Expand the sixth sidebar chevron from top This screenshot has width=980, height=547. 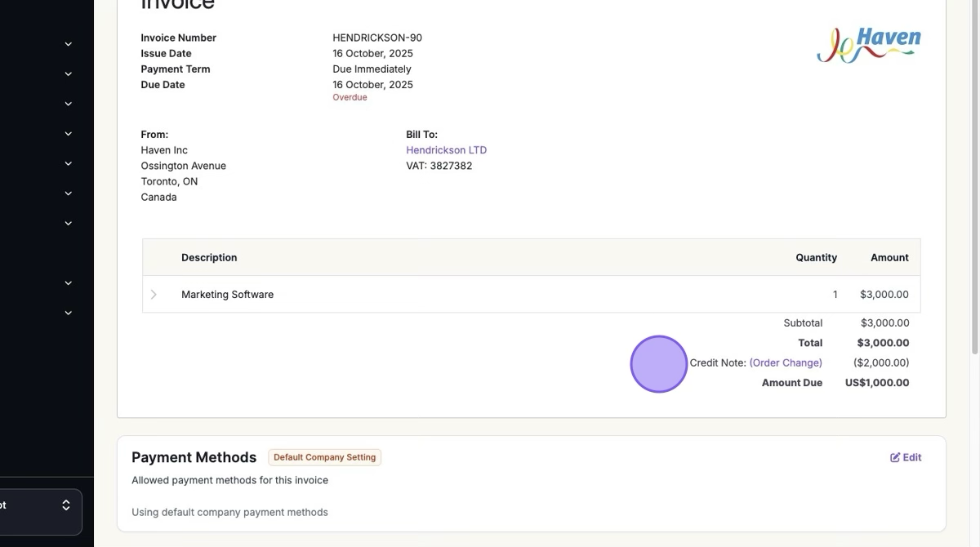tap(69, 193)
